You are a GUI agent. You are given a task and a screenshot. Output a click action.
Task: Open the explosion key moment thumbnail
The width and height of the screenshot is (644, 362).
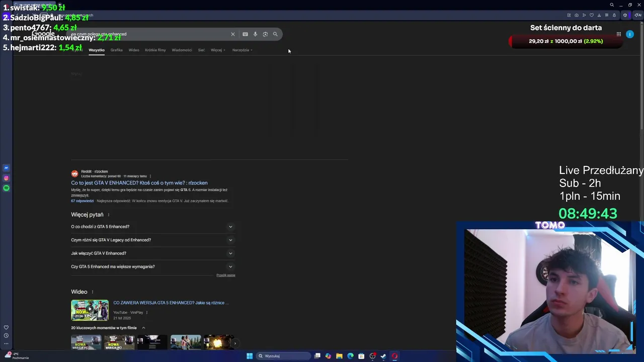point(219,342)
